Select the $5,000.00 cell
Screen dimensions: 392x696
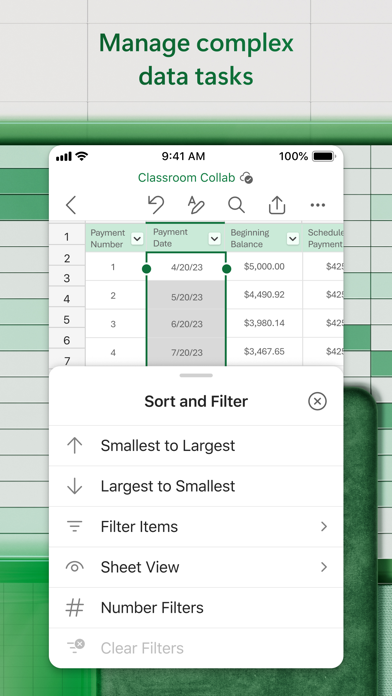pyautogui.click(x=264, y=267)
